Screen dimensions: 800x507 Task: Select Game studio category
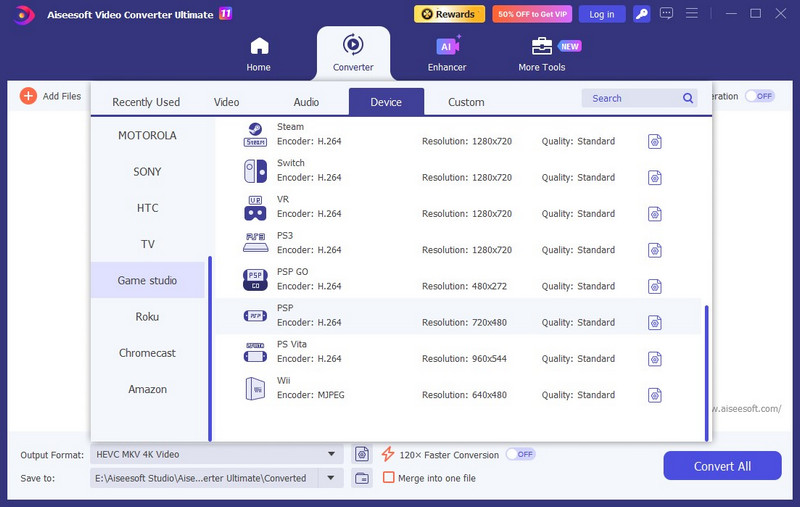pos(147,280)
